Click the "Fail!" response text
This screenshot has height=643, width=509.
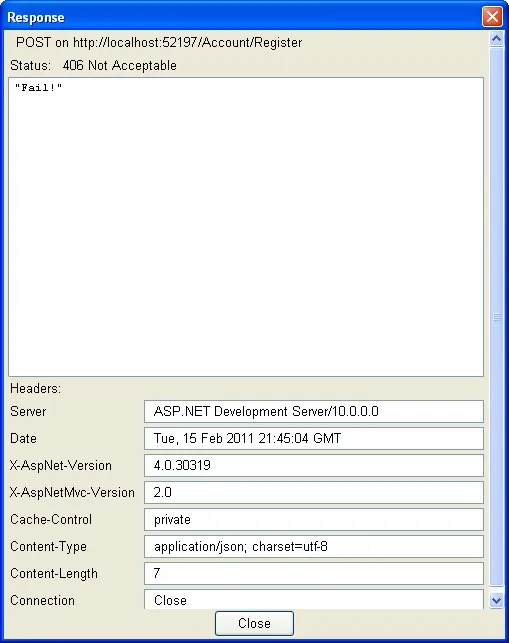tap(38, 87)
